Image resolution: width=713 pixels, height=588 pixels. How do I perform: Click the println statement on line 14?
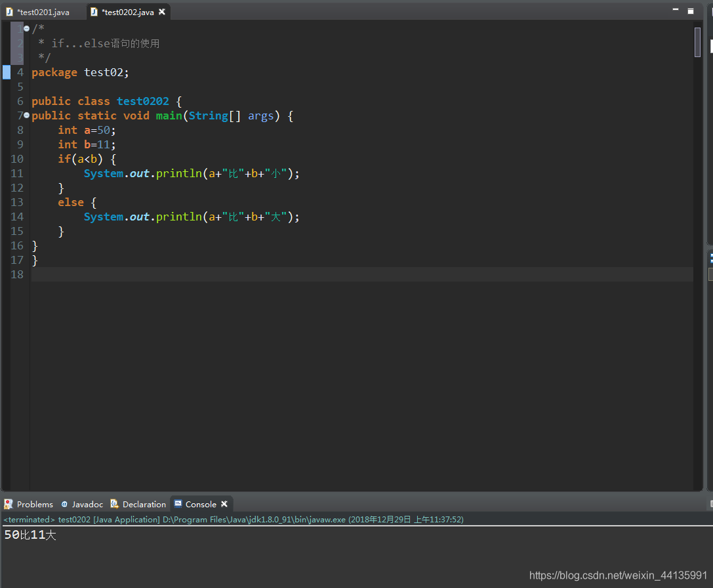point(192,217)
